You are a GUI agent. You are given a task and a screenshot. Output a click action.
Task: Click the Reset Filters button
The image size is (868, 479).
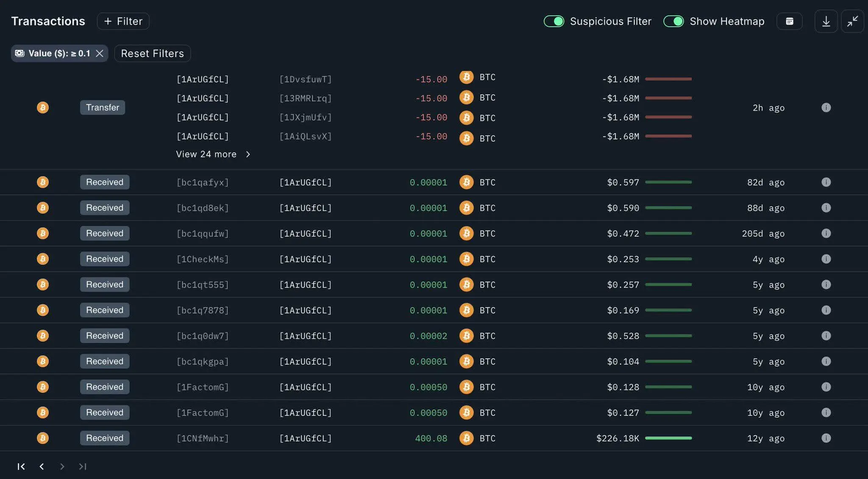[152, 53]
